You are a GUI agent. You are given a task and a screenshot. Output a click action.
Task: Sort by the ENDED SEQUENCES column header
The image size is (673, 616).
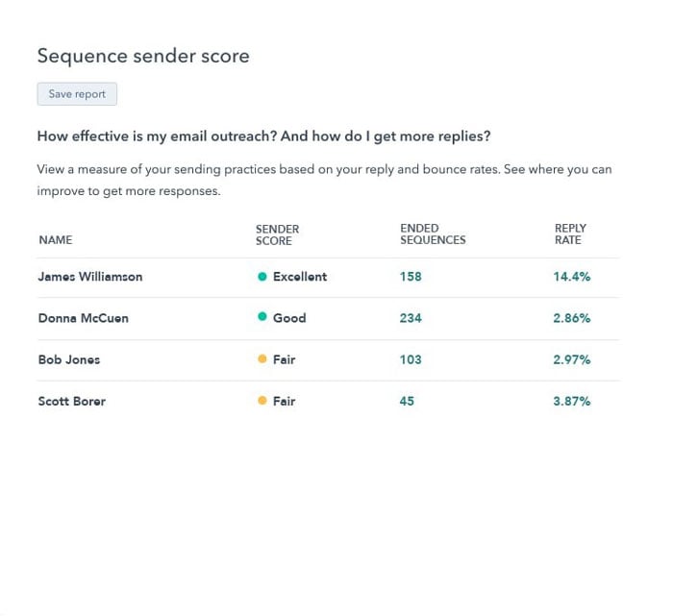pos(433,234)
